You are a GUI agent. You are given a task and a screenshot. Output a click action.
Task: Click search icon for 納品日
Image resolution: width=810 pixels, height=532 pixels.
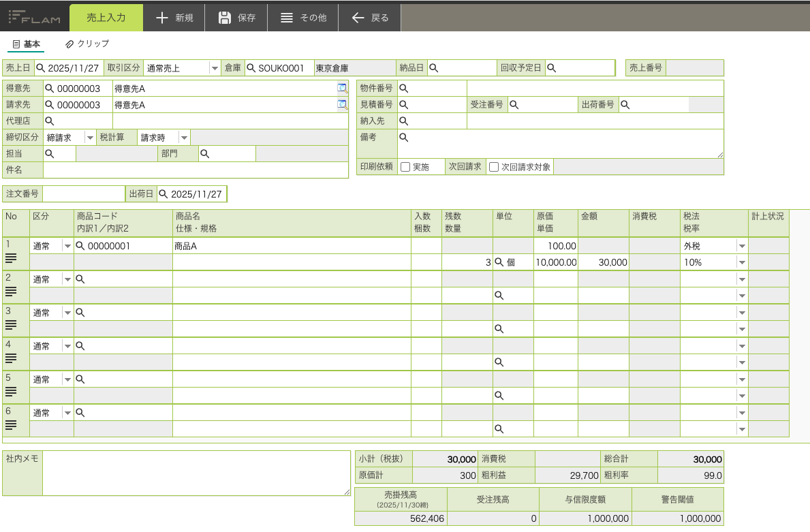point(433,68)
